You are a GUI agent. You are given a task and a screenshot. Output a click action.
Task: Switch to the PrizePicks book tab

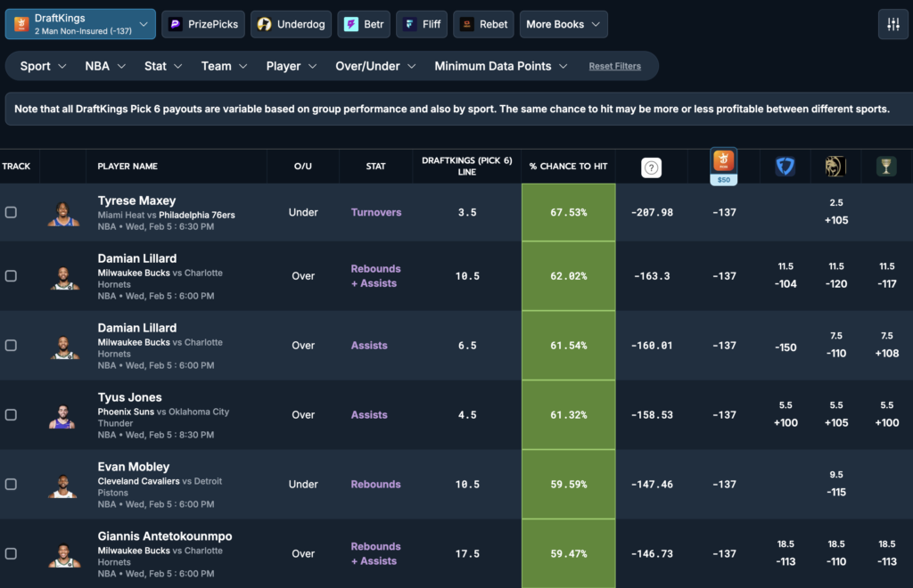pyautogui.click(x=203, y=25)
